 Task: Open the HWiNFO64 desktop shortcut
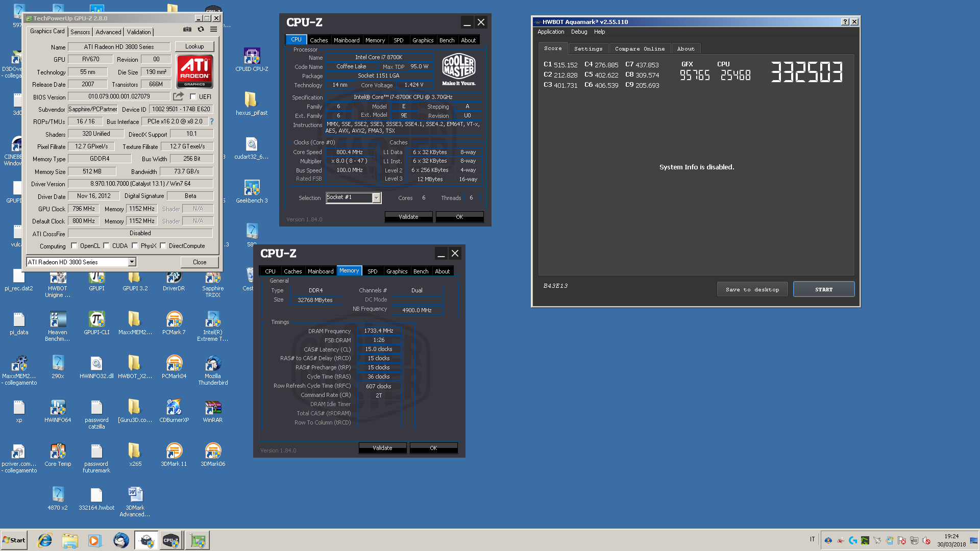58,411
